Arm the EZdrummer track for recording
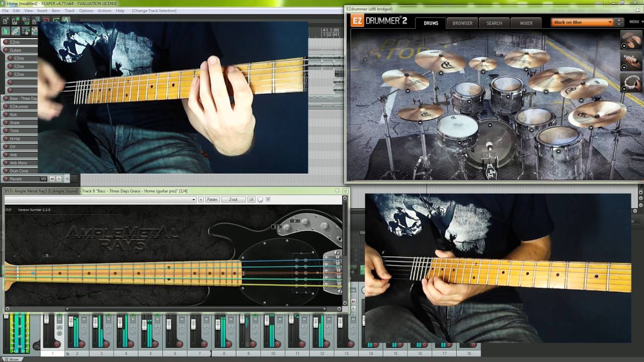The image size is (644, 362). tap(6, 107)
